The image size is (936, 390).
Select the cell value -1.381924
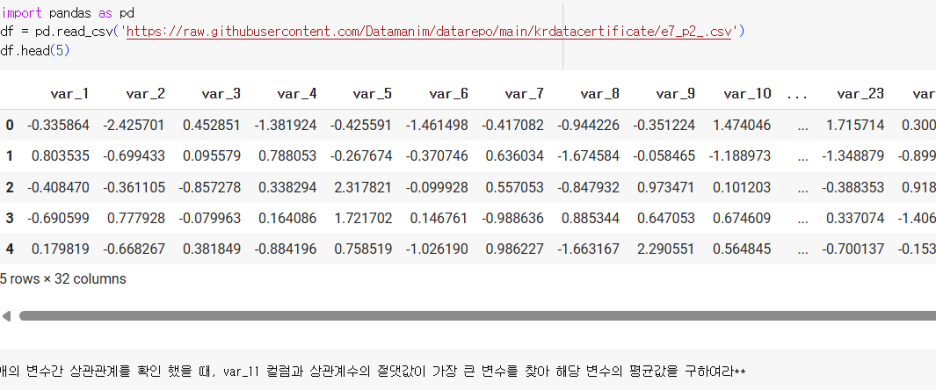coord(285,125)
